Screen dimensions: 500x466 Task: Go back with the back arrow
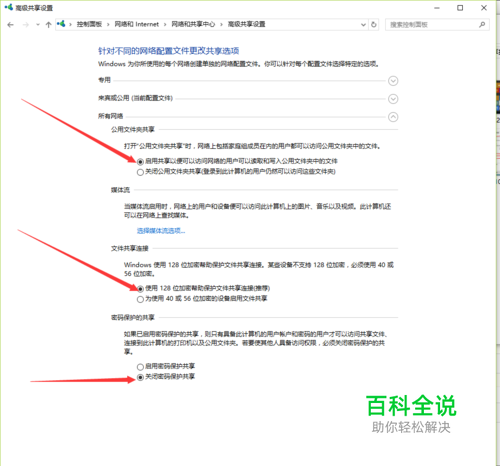(10, 25)
